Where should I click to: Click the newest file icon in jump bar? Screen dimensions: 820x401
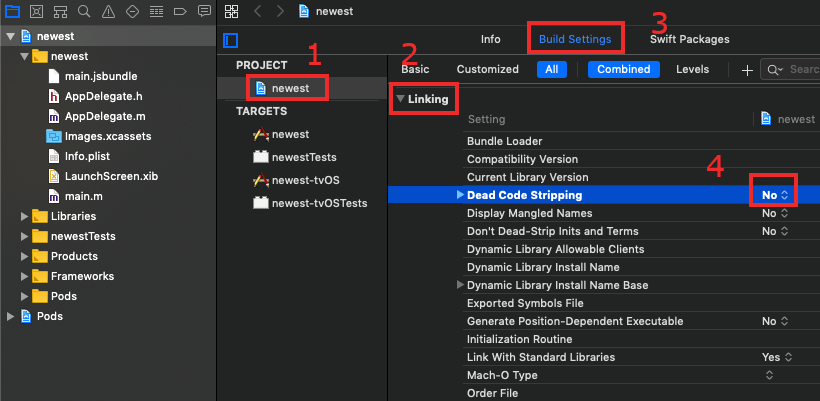303,11
